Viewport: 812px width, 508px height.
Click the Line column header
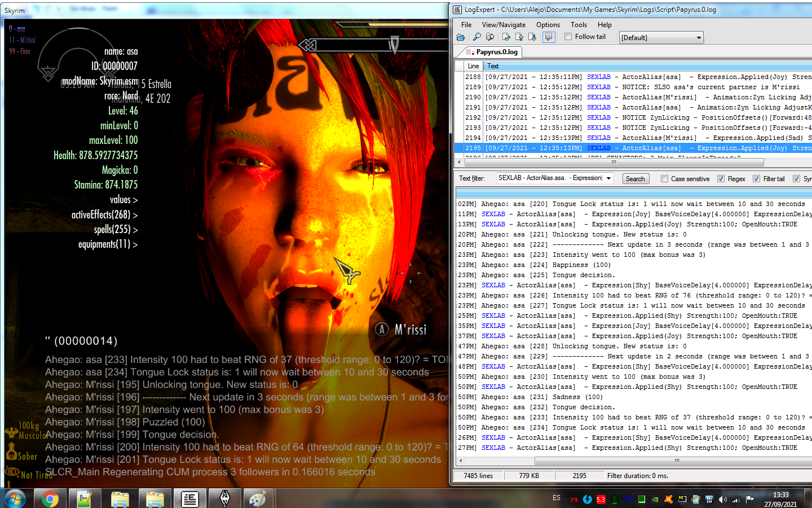pos(473,66)
